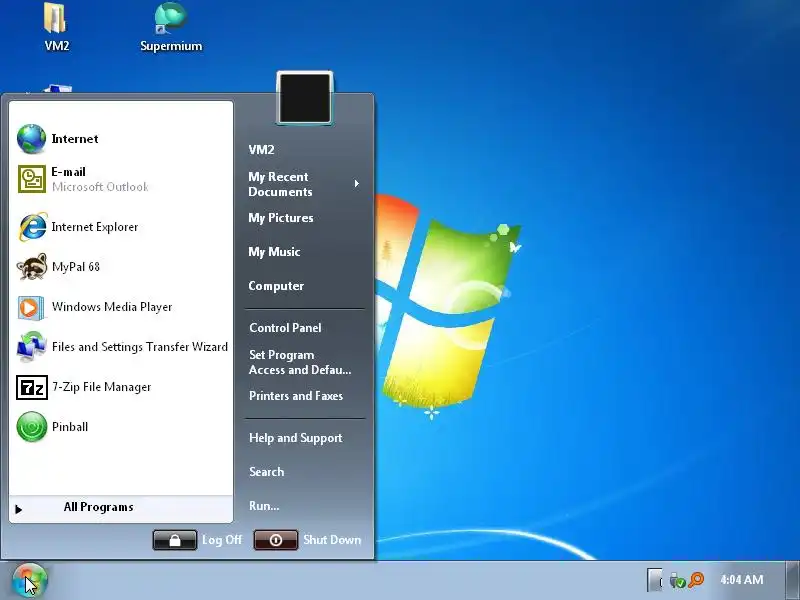Open My Music from the Start menu

point(274,252)
